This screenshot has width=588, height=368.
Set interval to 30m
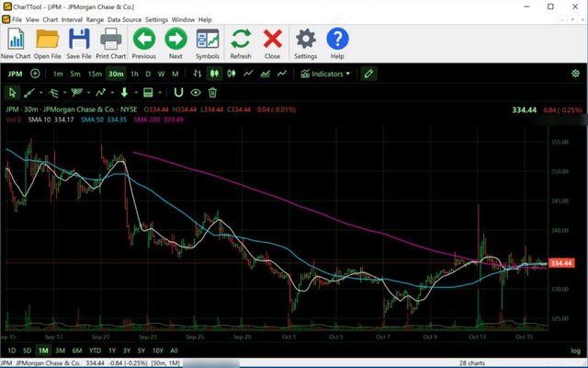pos(116,74)
